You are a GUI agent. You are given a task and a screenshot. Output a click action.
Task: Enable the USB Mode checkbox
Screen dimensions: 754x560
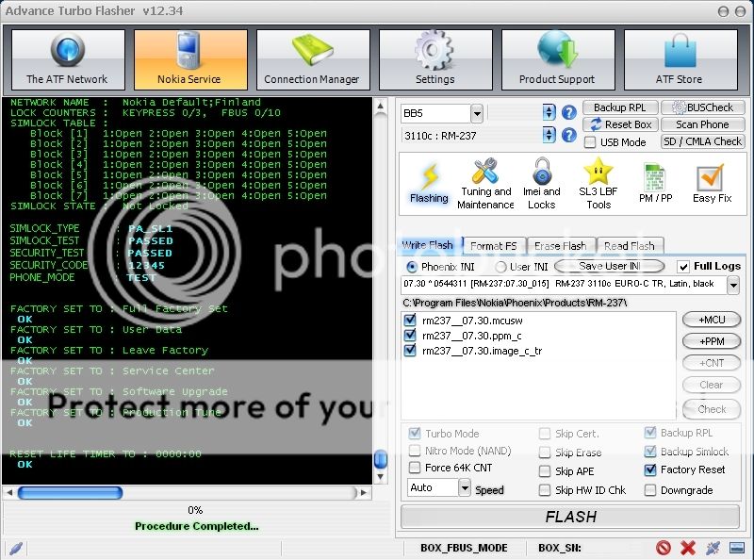pos(590,142)
